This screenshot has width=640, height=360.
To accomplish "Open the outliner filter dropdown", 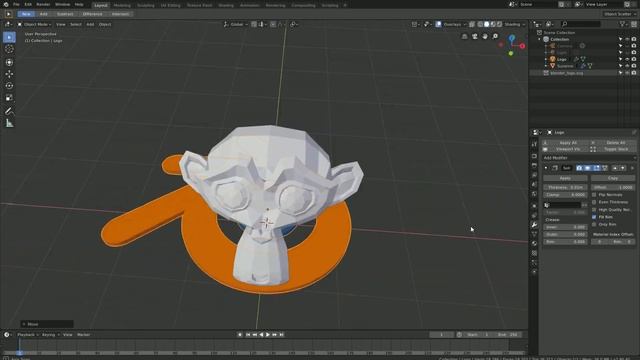I will [x=623, y=24].
